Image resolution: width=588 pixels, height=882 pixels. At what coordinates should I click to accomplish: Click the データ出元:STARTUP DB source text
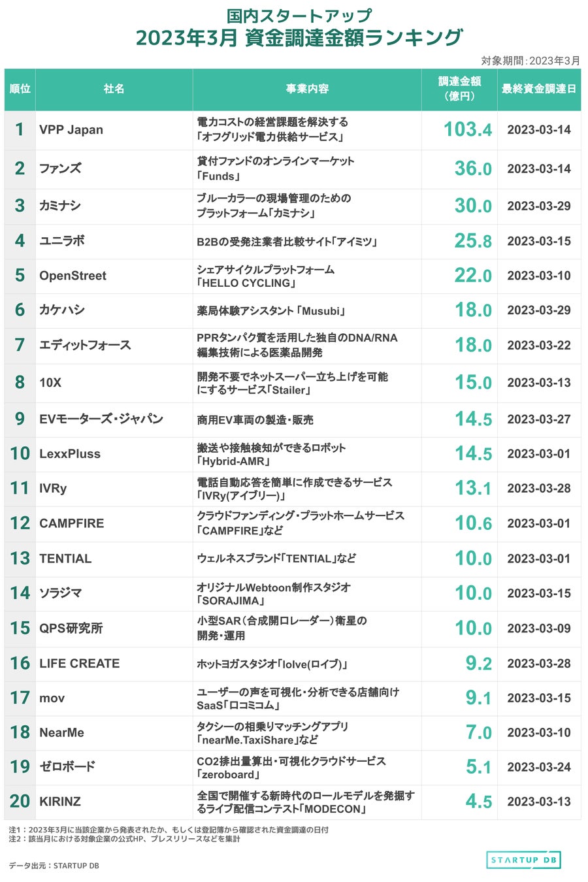(x=54, y=865)
